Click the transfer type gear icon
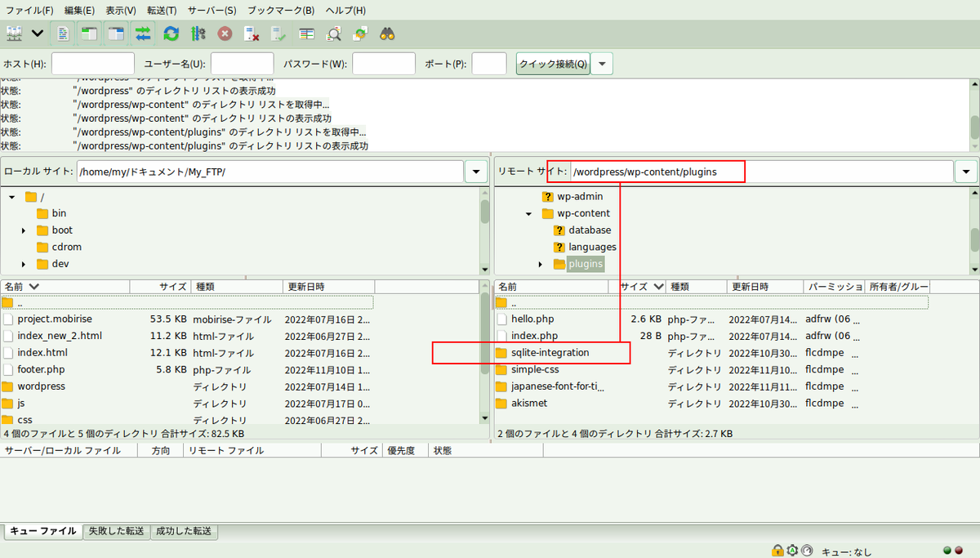This screenshot has width=980, height=558. click(792, 551)
